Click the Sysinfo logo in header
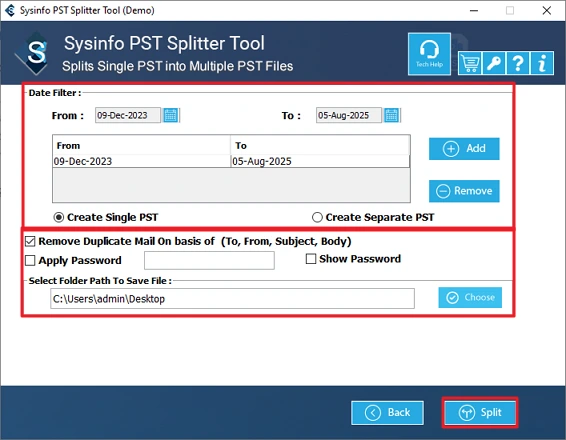Screen dimensions: 566x440 pyautogui.click(x=33, y=53)
